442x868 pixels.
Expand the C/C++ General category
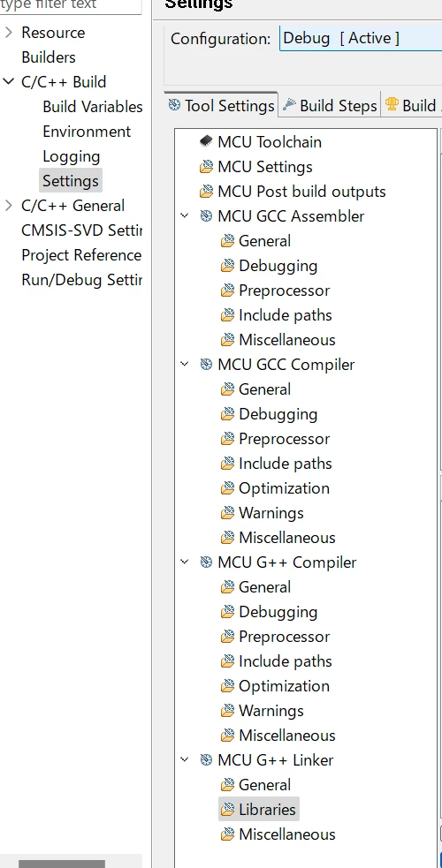(x=8, y=206)
